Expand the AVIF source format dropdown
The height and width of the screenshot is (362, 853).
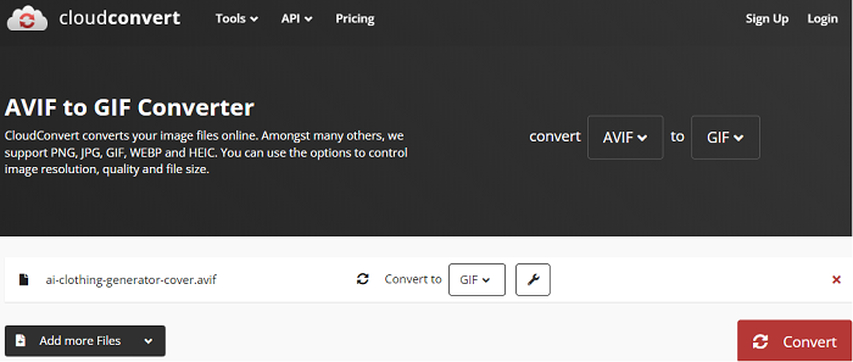click(x=625, y=137)
